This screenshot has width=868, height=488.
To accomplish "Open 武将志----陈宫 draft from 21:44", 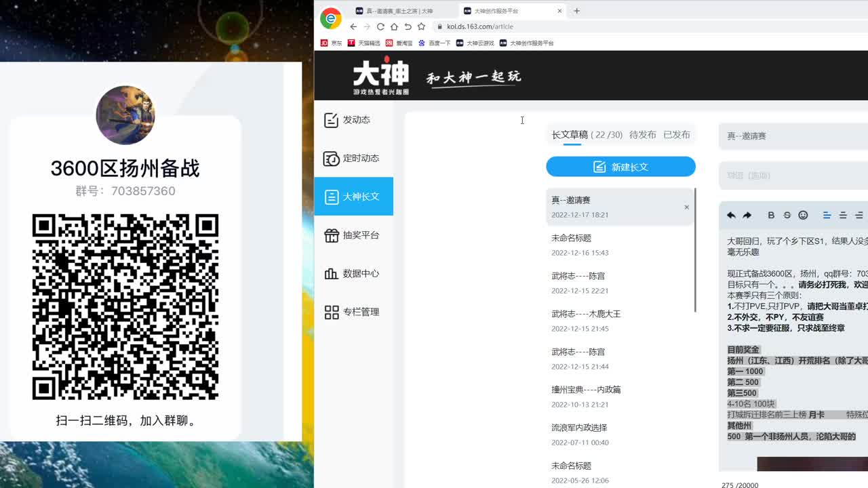I will [620, 359].
